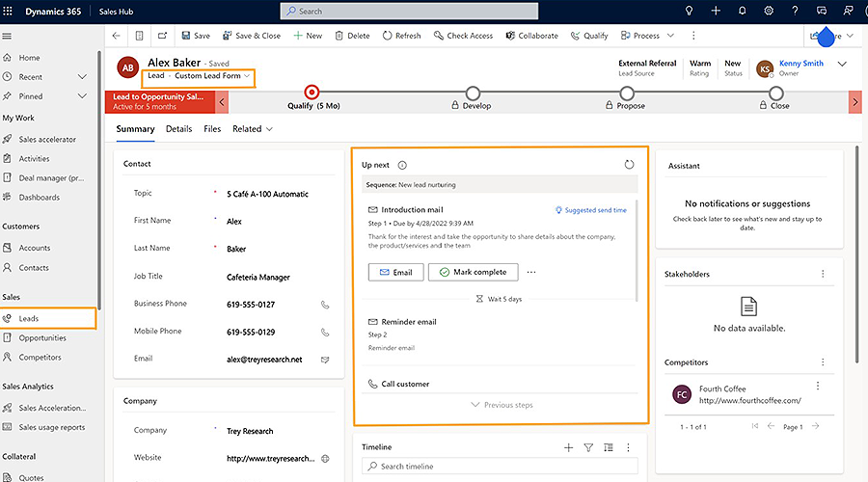The width and height of the screenshot is (868, 482).
Task: Select the Propose stage circle
Action: pos(626,93)
